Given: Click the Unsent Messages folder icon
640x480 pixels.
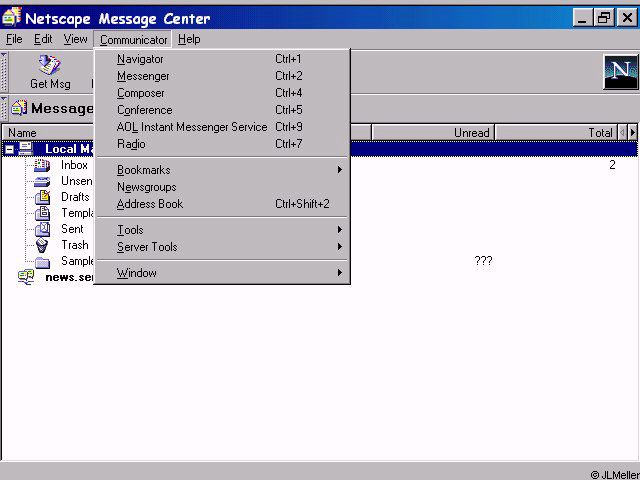Looking at the screenshot, I should tap(42, 181).
